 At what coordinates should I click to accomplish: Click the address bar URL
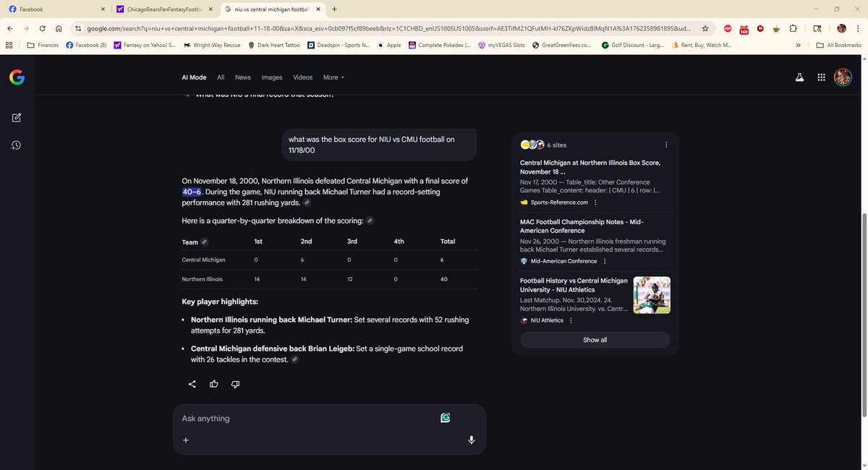coord(389,28)
